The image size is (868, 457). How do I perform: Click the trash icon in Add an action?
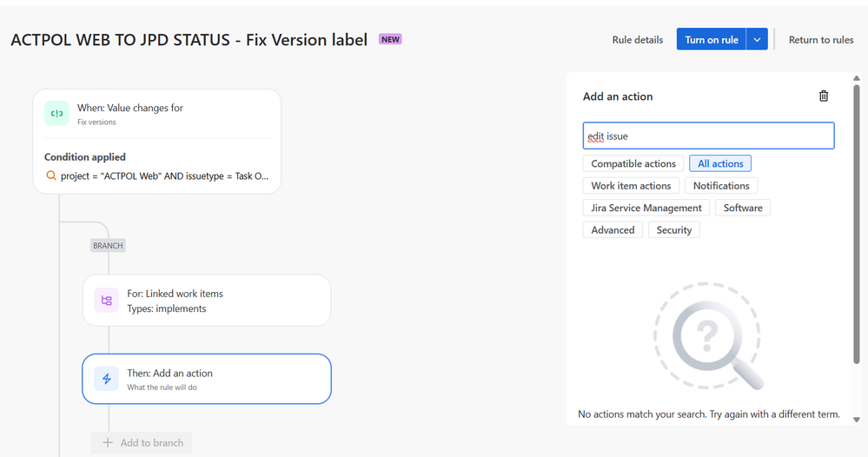(823, 96)
